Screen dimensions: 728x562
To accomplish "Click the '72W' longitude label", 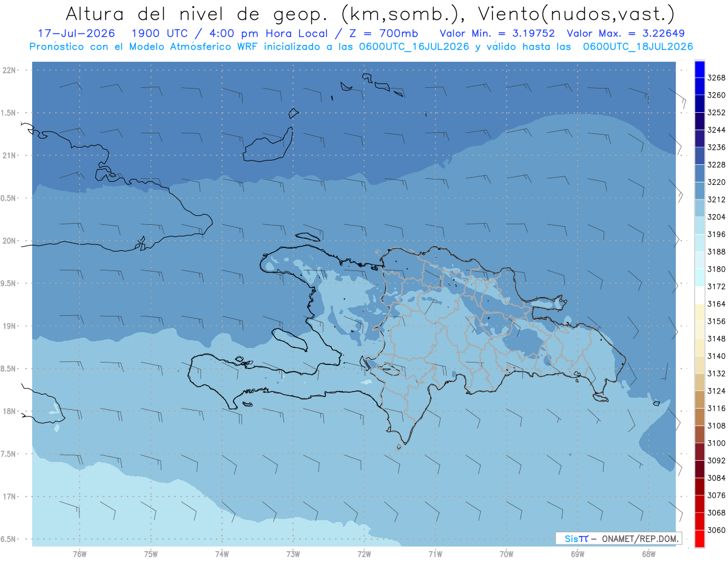I will (365, 554).
